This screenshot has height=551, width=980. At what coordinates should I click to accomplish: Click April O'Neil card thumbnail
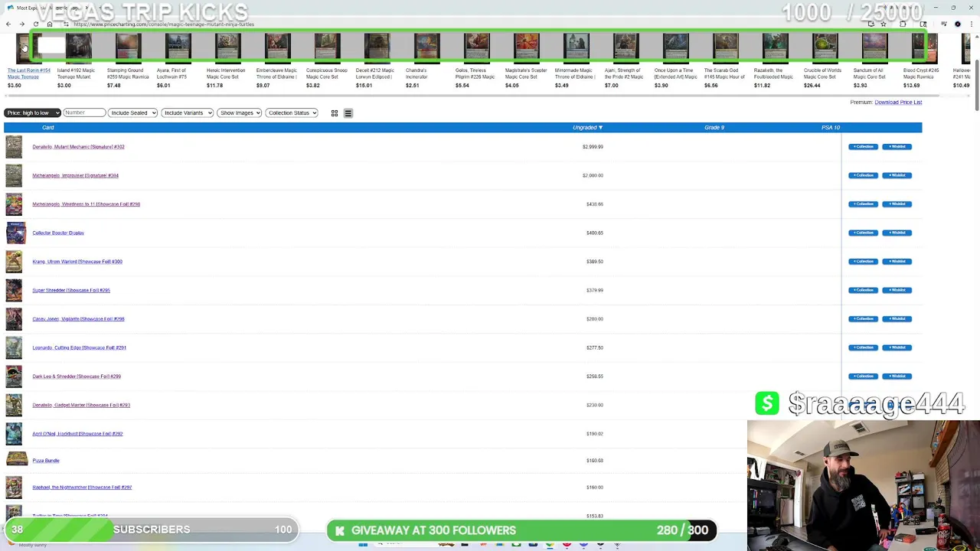point(14,434)
